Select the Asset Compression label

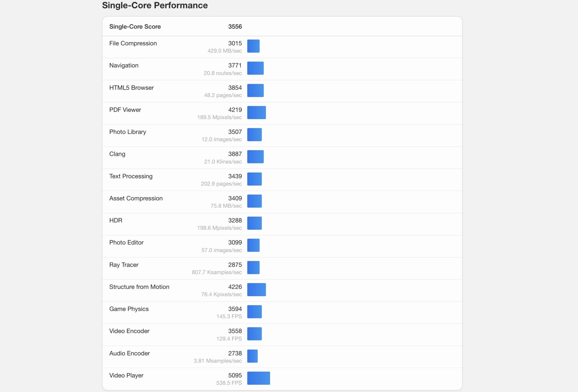click(x=136, y=198)
